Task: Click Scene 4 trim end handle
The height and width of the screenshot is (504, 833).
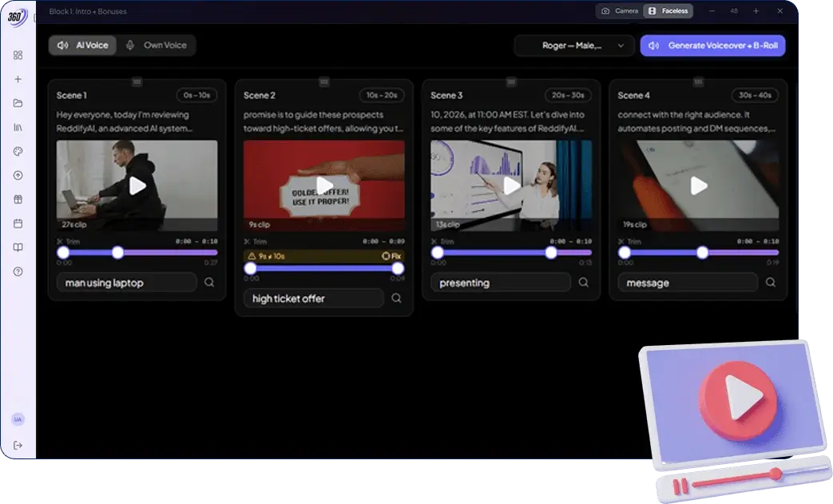Action: [702, 252]
